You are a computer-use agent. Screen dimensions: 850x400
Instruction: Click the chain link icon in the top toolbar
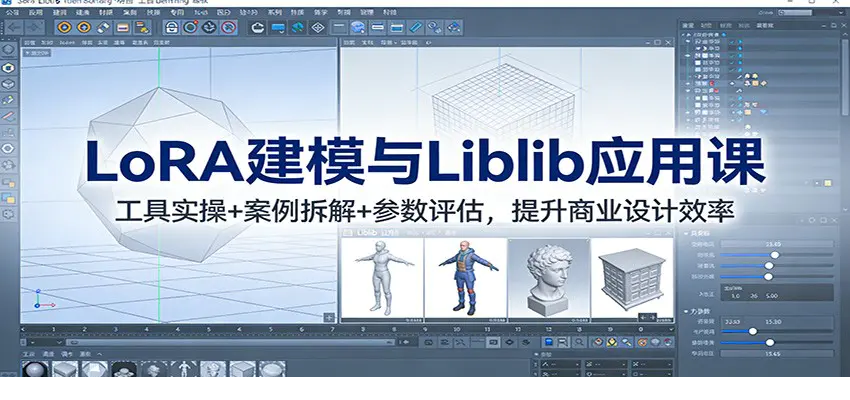point(434,27)
